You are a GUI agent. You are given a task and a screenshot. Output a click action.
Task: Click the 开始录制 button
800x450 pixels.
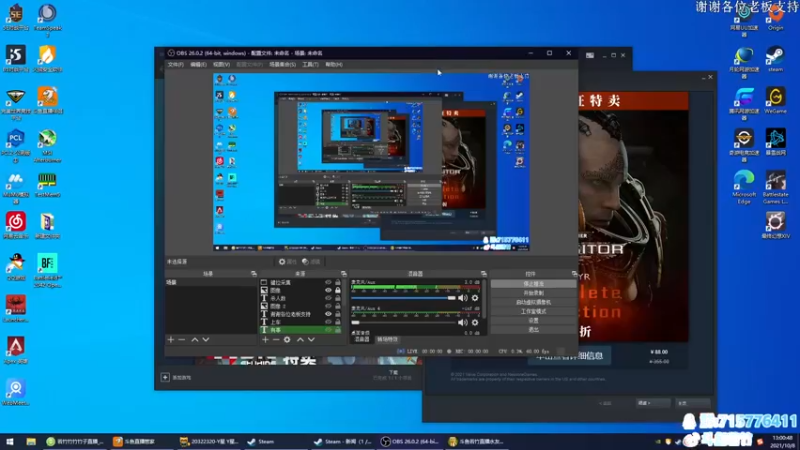click(533, 293)
